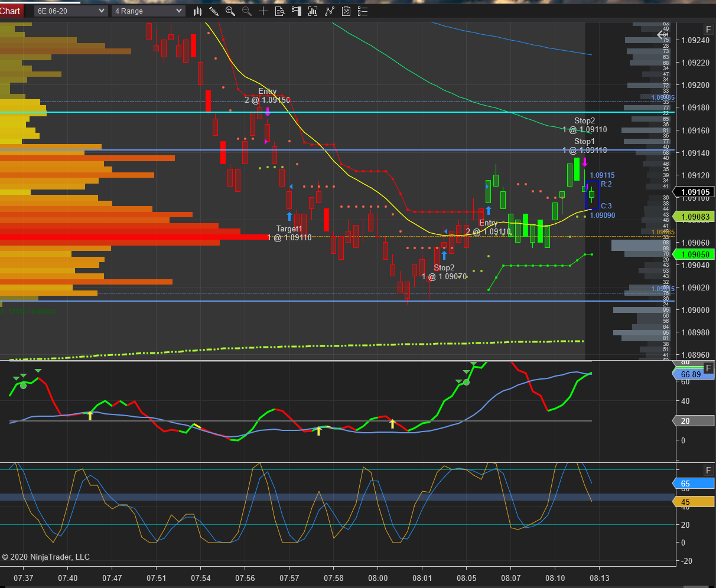Click the 08:00 time axis label
This screenshot has width=716, height=588.
pyautogui.click(x=378, y=578)
